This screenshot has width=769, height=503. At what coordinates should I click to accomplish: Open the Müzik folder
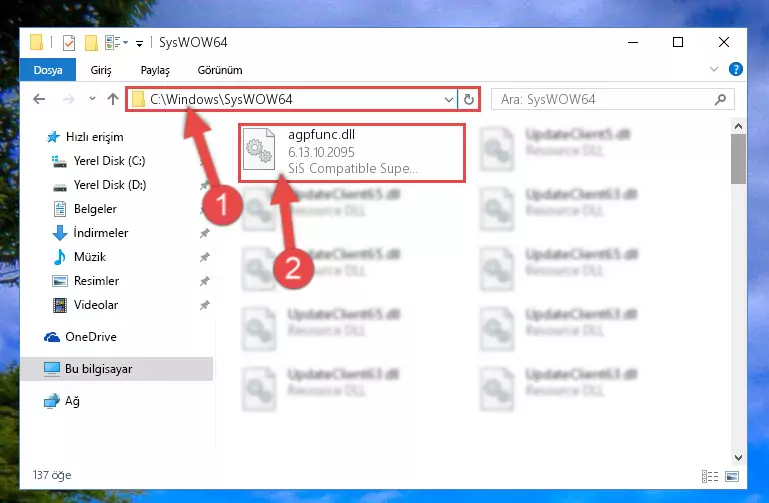79,256
